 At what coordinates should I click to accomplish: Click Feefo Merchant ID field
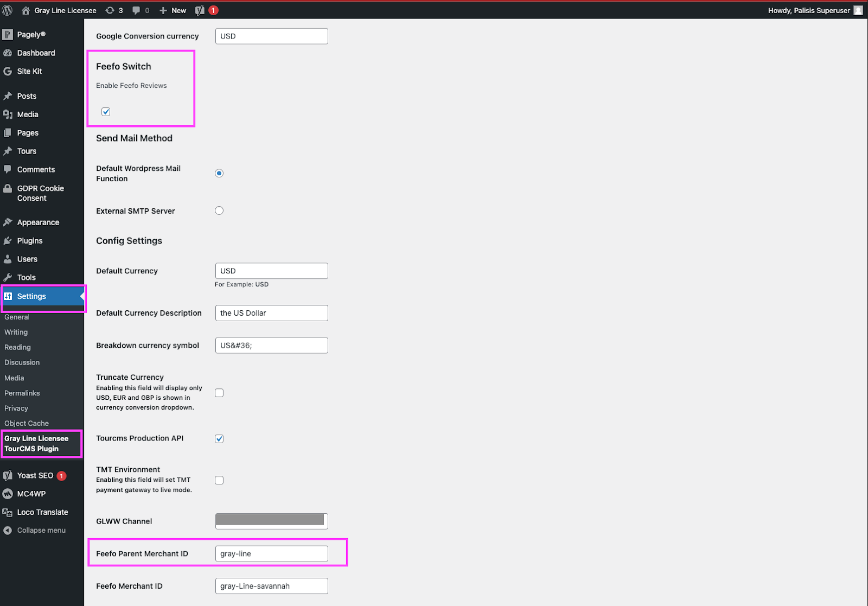point(272,586)
